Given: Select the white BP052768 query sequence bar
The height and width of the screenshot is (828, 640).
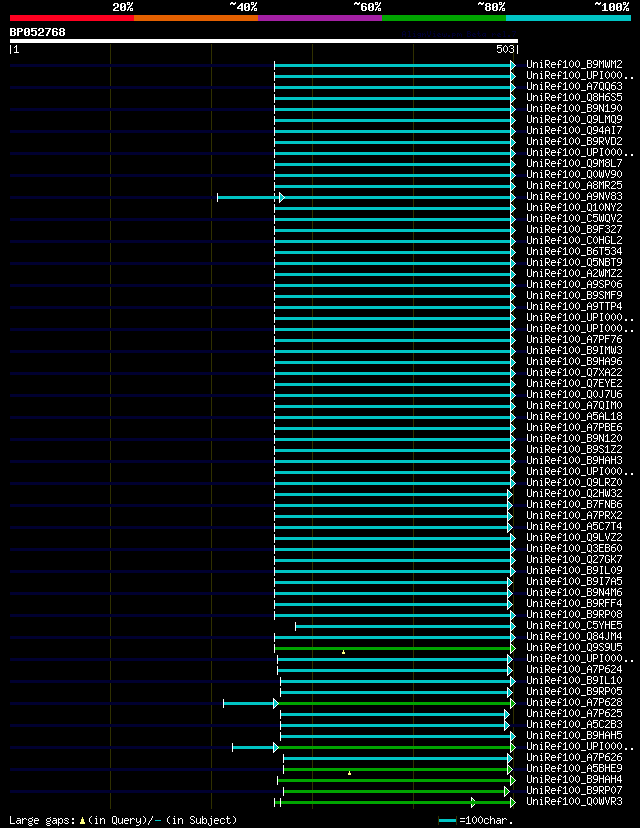Looking at the screenshot, I should tap(263, 41).
